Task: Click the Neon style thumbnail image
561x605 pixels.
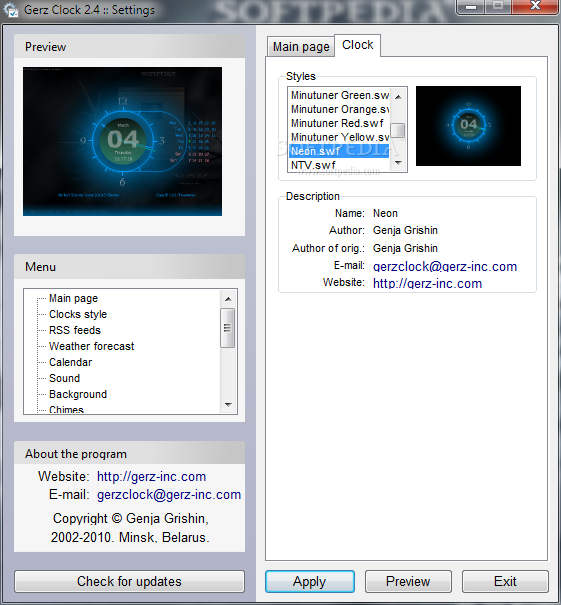Action: [x=468, y=126]
